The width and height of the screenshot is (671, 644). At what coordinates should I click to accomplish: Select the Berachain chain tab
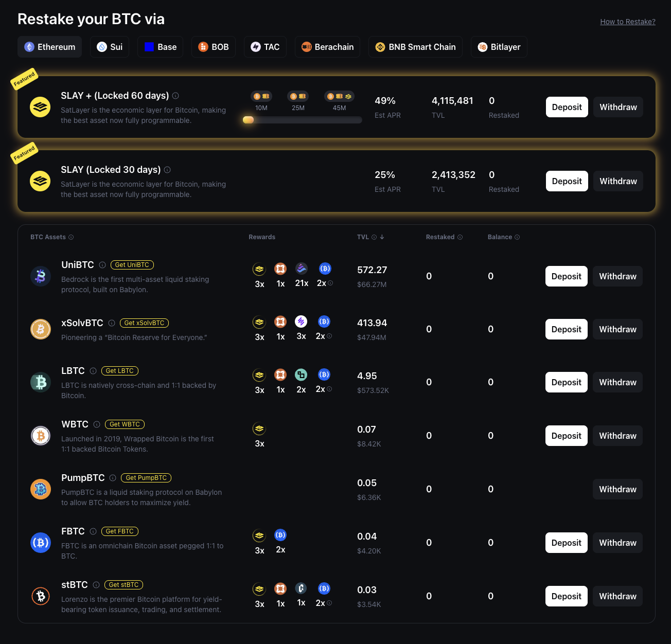[x=327, y=47]
